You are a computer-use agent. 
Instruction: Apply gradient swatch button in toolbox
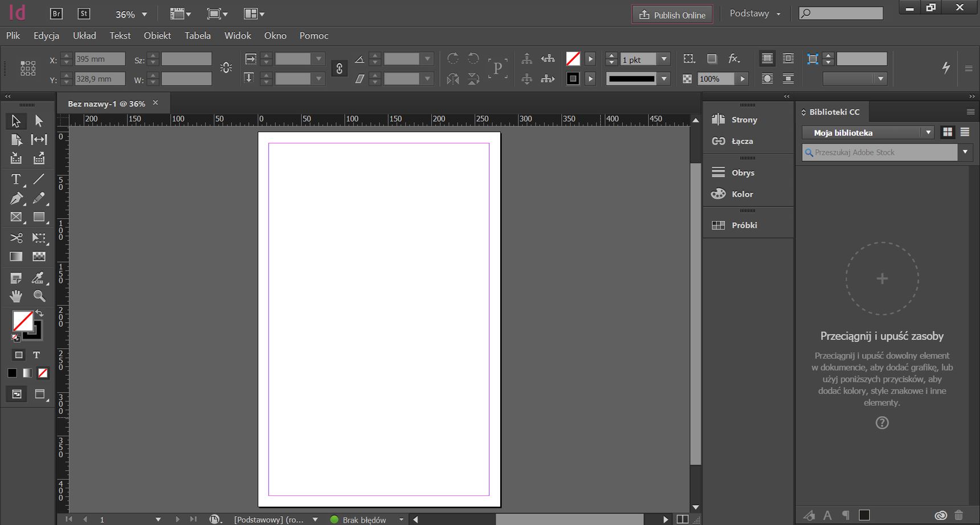coord(27,373)
